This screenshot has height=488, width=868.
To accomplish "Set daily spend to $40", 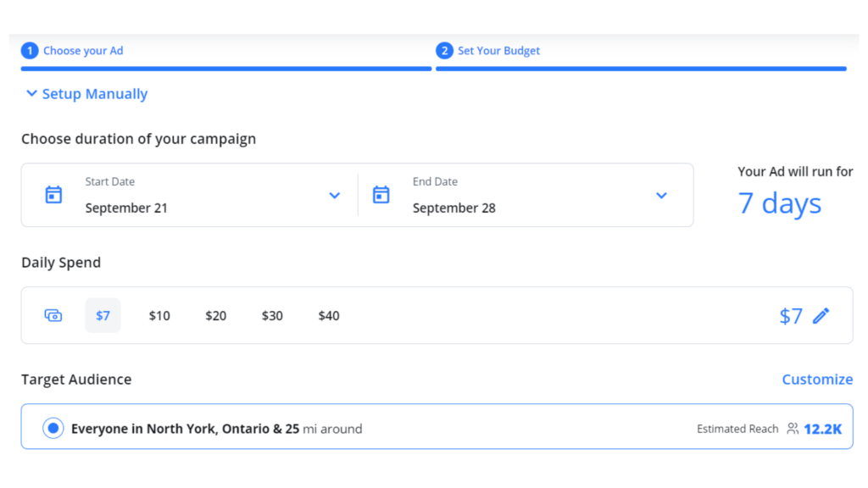I will coord(329,315).
